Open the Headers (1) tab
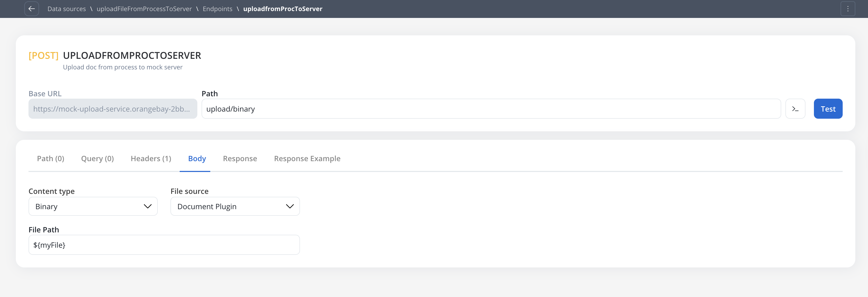The height and width of the screenshot is (297, 868). tap(151, 159)
